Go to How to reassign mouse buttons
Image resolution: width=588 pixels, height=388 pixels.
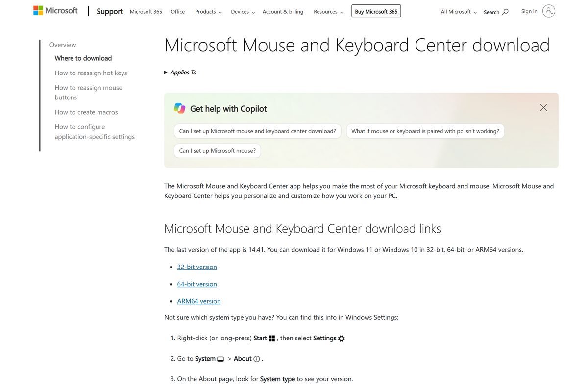click(x=89, y=93)
